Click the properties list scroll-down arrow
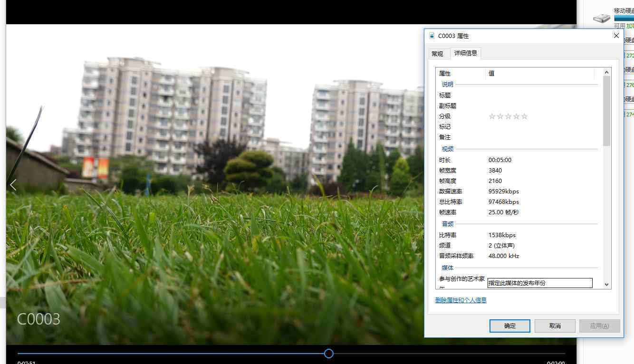Image resolution: width=634 pixels, height=364 pixels. pyautogui.click(x=606, y=284)
